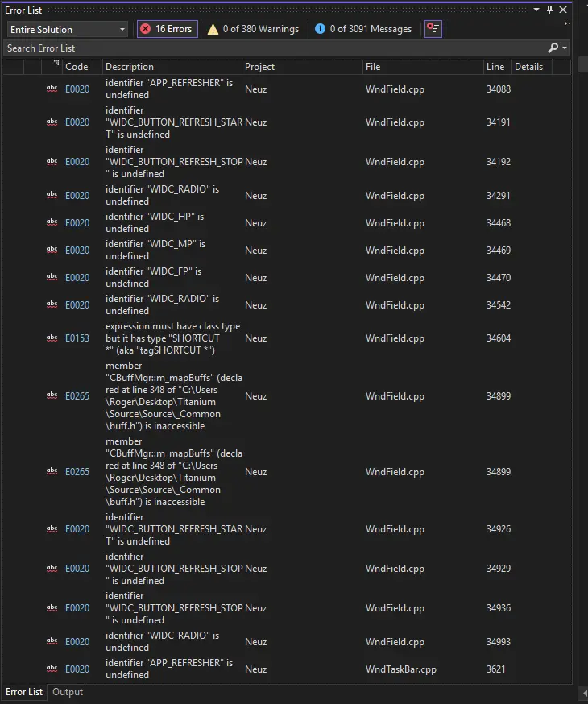588x704 pixels.
Task: Click IntelliSense error icon on line 34191 row
Action: pyautogui.click(x=52, y=122)
